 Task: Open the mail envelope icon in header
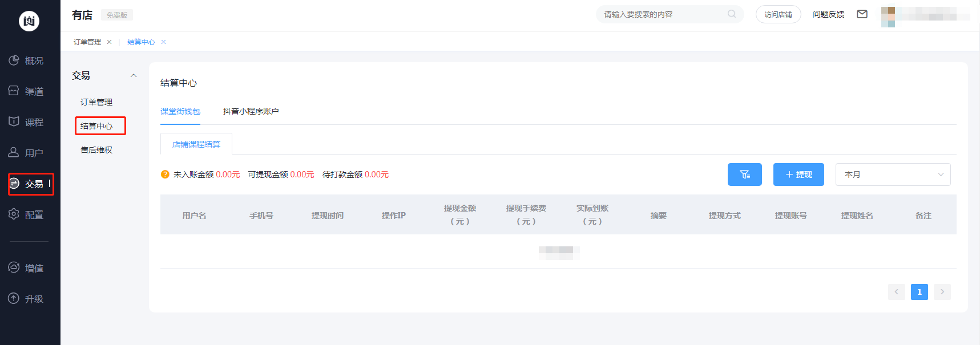[x=862, y=14]
